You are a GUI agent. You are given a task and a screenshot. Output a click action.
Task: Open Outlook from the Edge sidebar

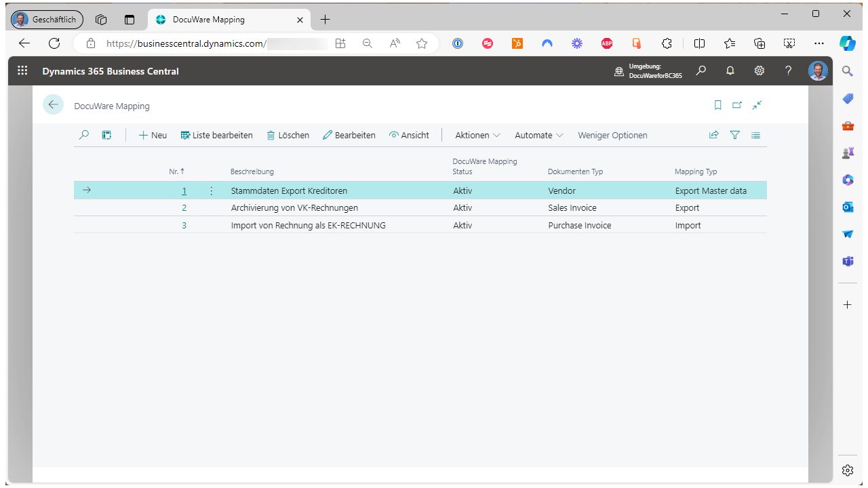[x=848, y=207]
